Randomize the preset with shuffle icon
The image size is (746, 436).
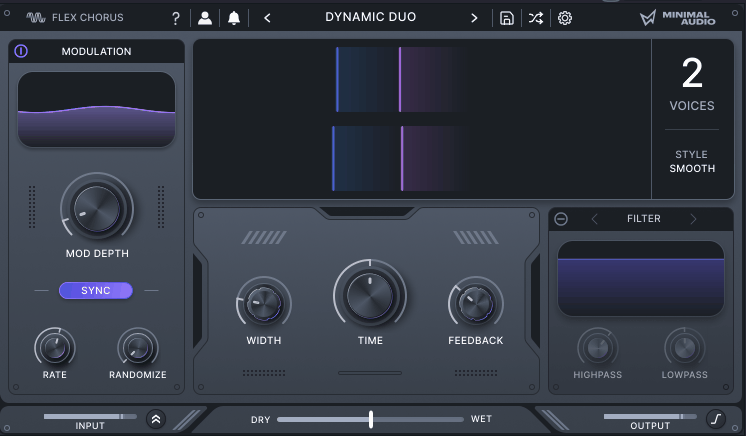tap(536, 18)
